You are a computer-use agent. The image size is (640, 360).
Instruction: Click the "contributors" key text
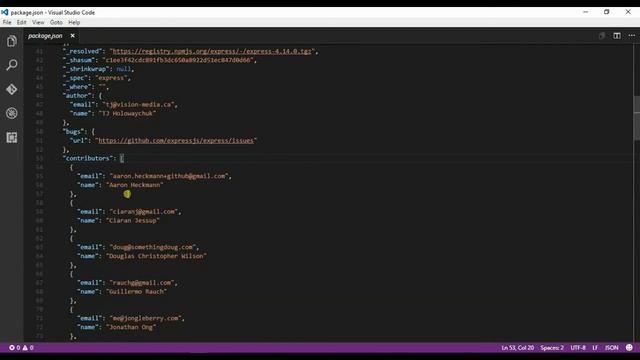[89, 158]
